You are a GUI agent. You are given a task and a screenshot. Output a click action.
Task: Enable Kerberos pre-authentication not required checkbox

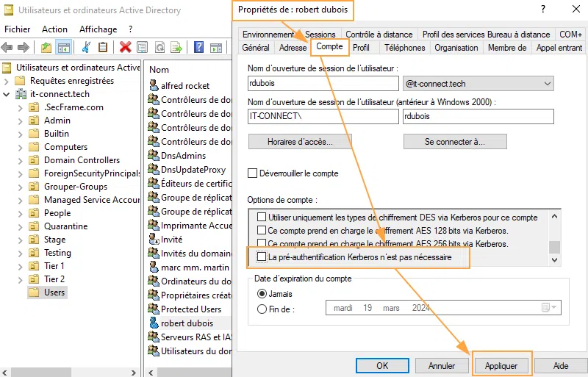point(262,257)
